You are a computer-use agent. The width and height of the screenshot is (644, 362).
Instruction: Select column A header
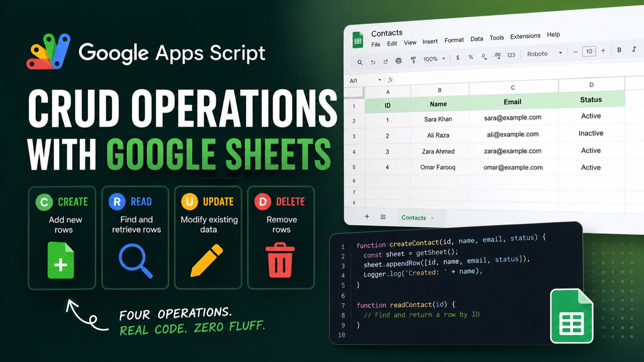click(388, 92)
